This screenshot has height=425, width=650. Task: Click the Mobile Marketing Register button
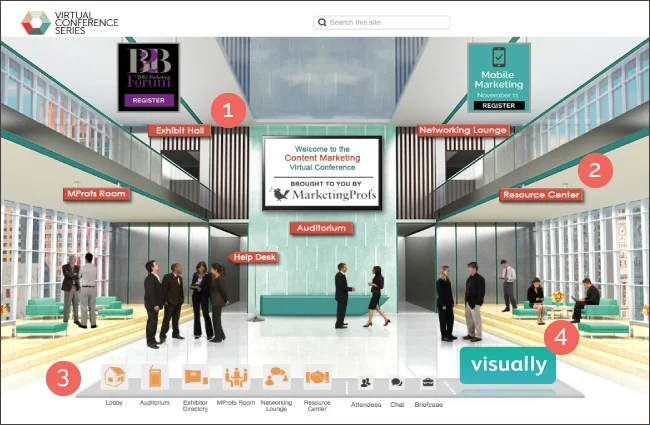(x=499, y=106)
